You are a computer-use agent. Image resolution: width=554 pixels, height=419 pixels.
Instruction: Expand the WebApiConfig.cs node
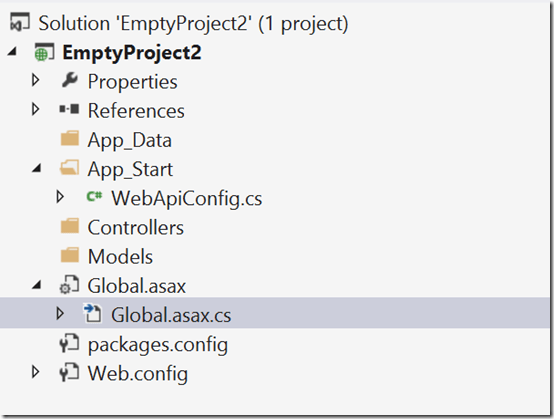tap(60, 197)
